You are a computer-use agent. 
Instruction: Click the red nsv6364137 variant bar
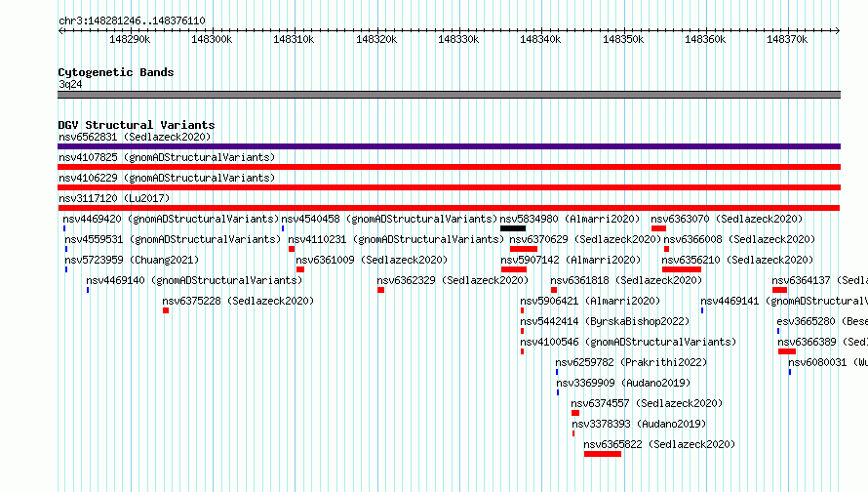[x=779, y=290]
